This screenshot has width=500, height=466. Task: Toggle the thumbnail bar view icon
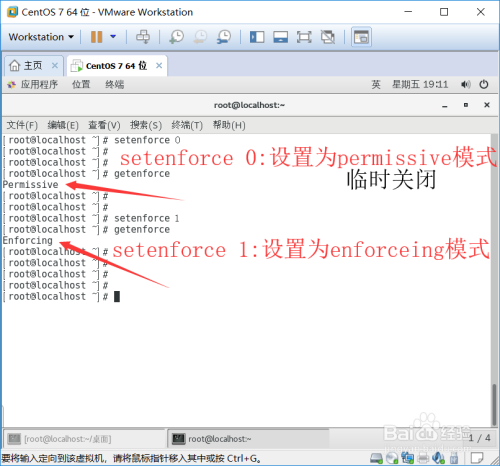(x=281, y=37)
